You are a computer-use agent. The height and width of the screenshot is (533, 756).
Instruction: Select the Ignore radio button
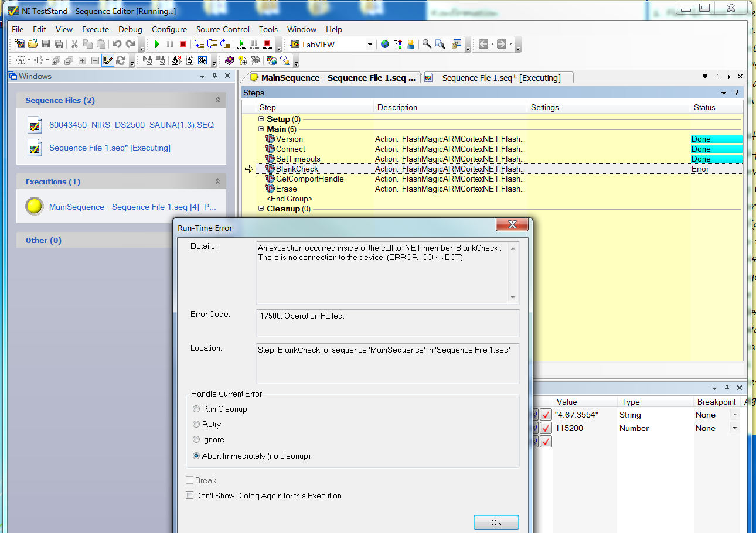click(x=196, y=439)
